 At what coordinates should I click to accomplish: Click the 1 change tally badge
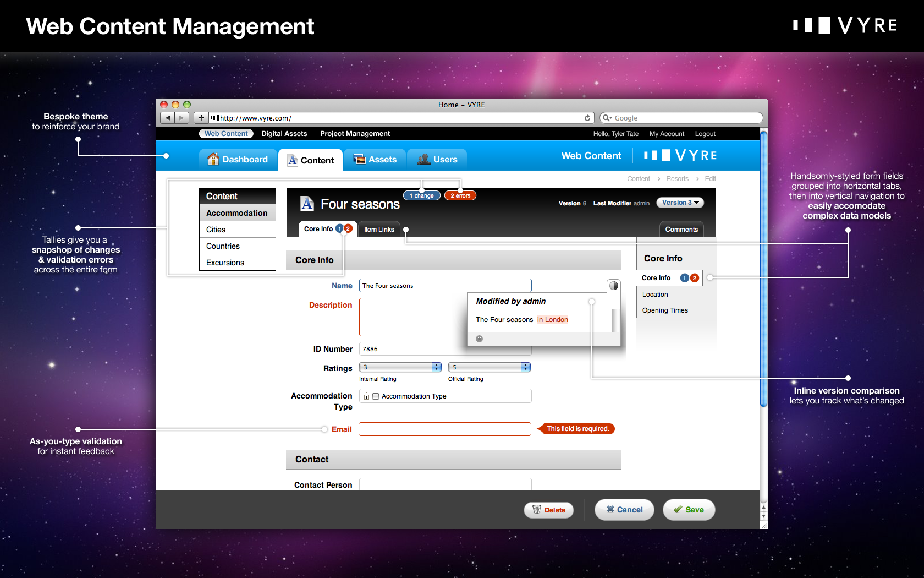pyautogui.click(x=422, y=195)
